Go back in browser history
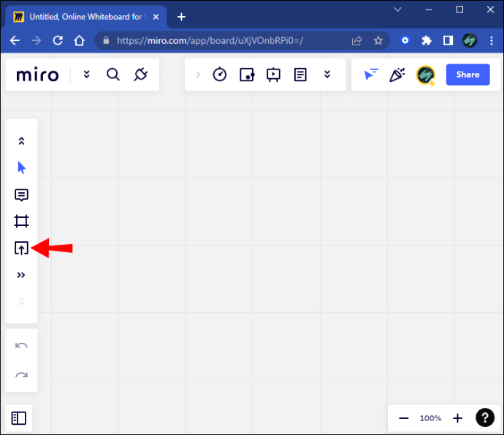The image size is (504, 435). (x=15, y=40)
